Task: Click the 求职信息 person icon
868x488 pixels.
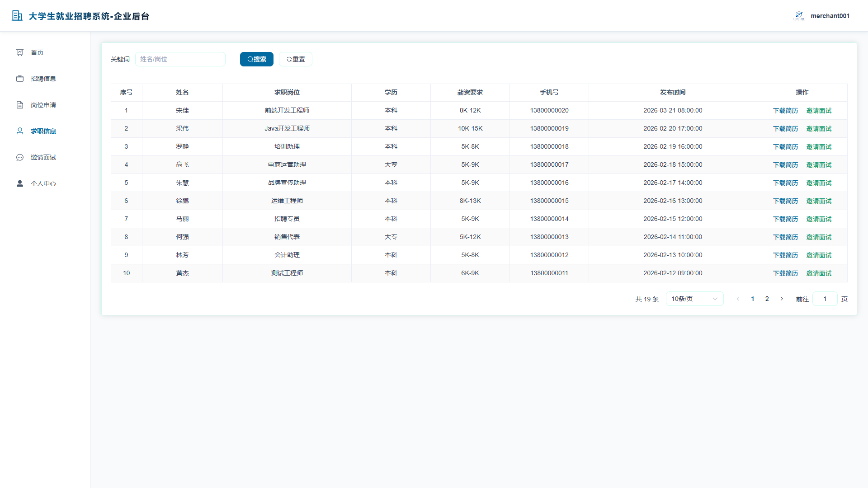Action: click(x=20, y=131)
